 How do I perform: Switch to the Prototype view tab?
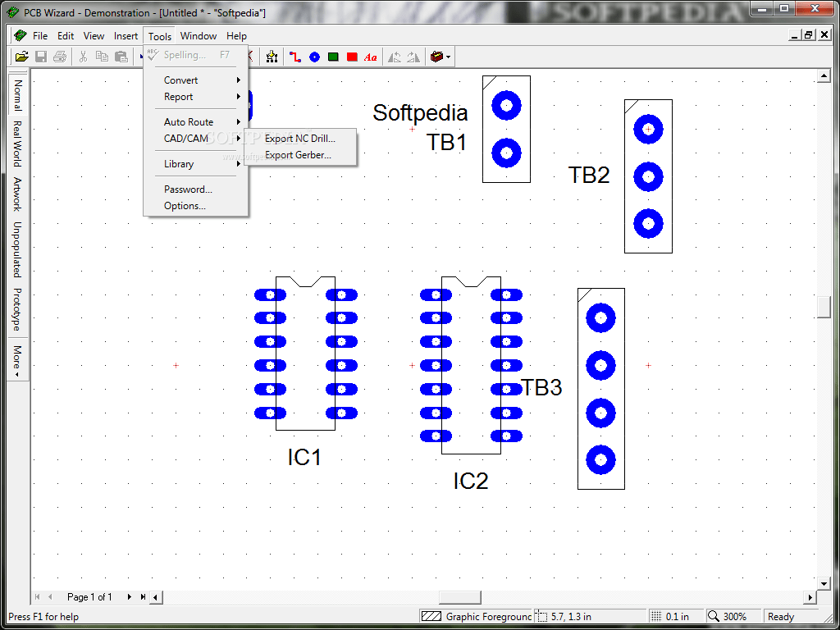click(x=17, y=309)
